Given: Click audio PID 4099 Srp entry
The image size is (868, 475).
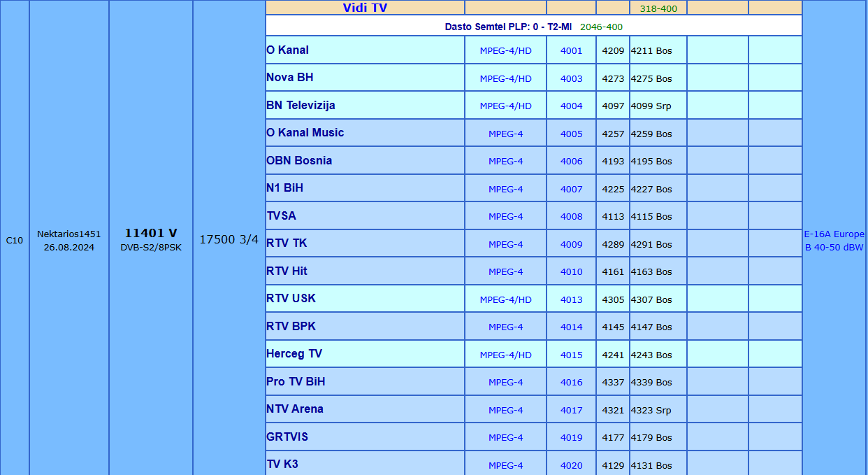Looking at the screenshot, I should tap(651, 106).
